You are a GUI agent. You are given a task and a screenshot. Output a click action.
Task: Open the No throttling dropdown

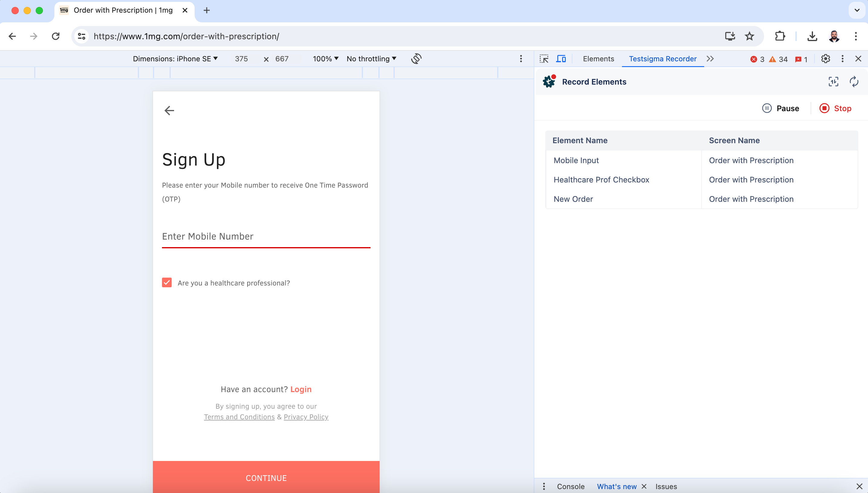(x=371, y=59)
